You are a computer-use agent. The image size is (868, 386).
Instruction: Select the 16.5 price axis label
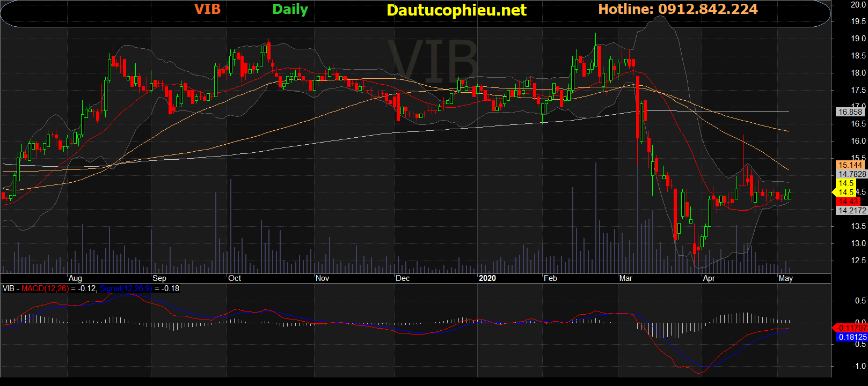click(858, 124)
